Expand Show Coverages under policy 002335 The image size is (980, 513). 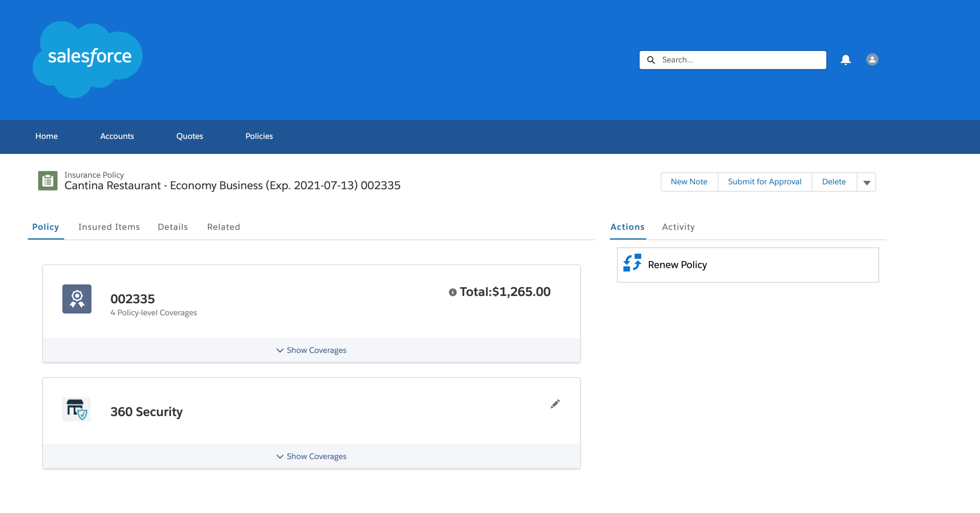coord(311,350)
